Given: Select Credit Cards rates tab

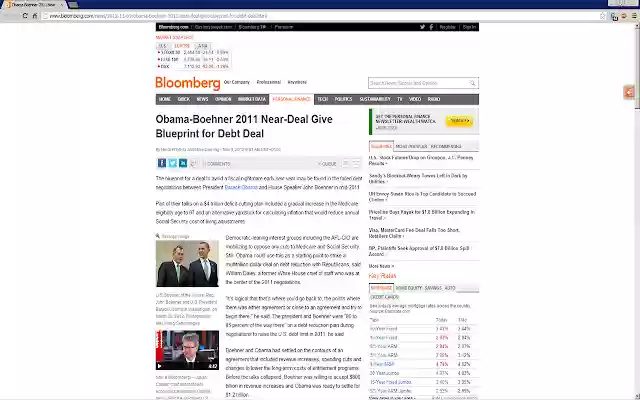Looking at the screenshot, I should click(x=384, y=297).
